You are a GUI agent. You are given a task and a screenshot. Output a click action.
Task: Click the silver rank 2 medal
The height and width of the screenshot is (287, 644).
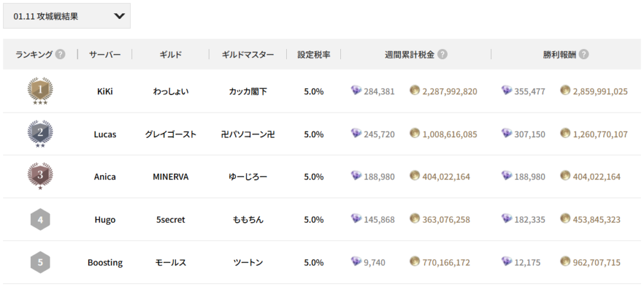[40, 133]
